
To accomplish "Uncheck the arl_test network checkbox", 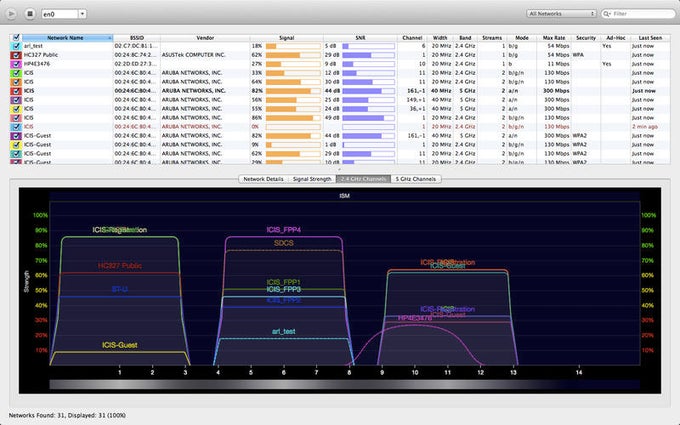I will [x=16, y=46].
